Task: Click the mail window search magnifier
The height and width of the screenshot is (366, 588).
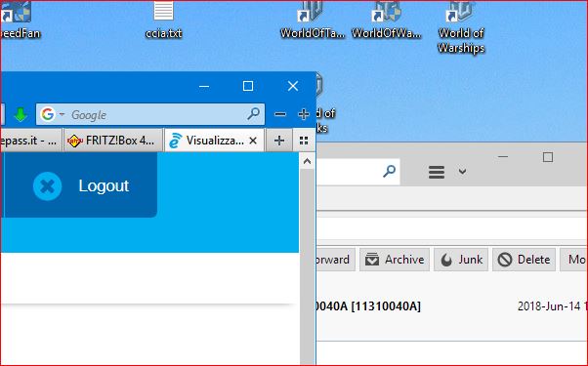Action: tap(390, 171)
